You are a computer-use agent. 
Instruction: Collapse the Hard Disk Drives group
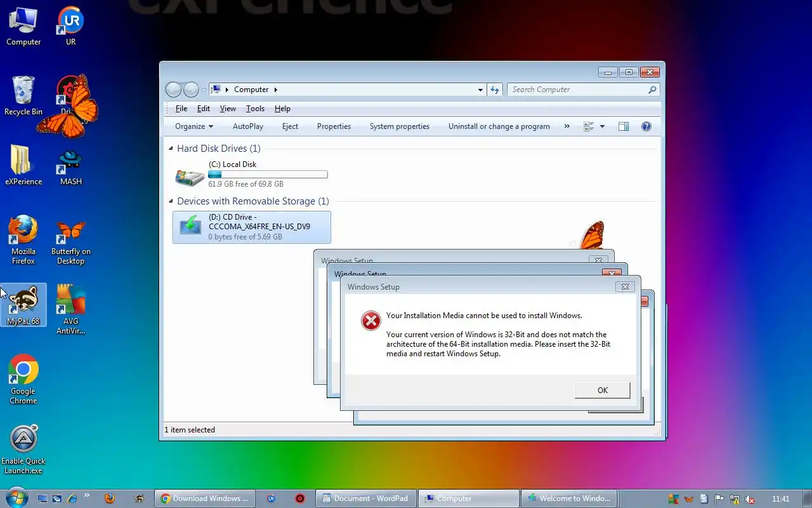171,149
